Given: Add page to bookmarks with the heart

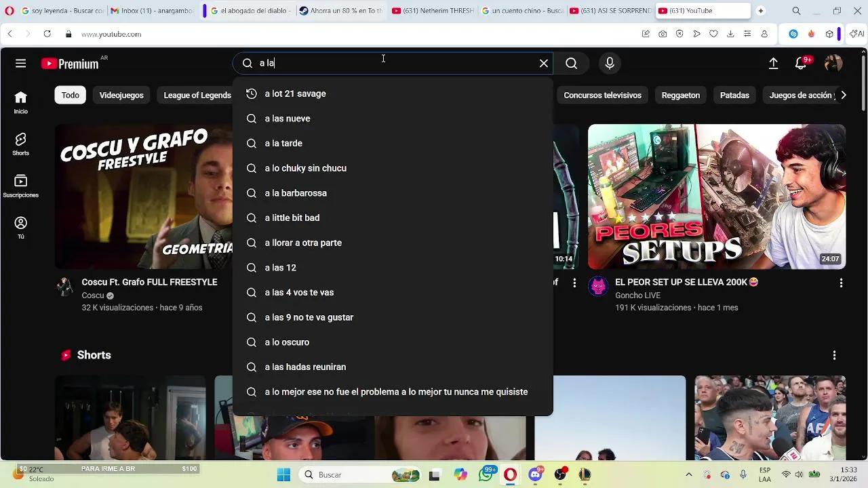Looking at the screenshot, I should pos(713,34).
